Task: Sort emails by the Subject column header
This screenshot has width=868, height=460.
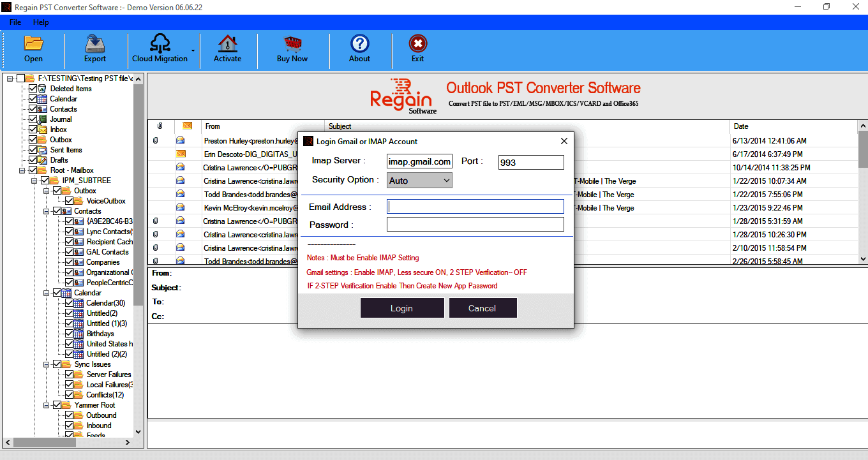Action: (x=527, y=126)
